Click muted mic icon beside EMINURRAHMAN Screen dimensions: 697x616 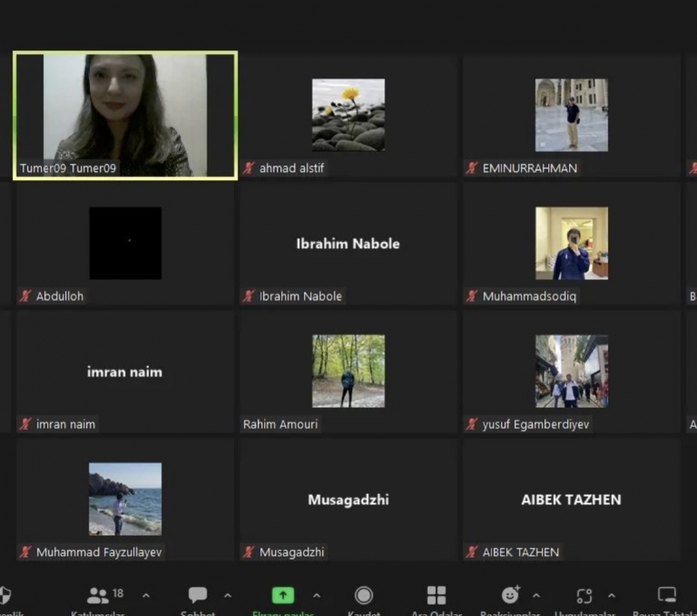click(x=472, y=168)
